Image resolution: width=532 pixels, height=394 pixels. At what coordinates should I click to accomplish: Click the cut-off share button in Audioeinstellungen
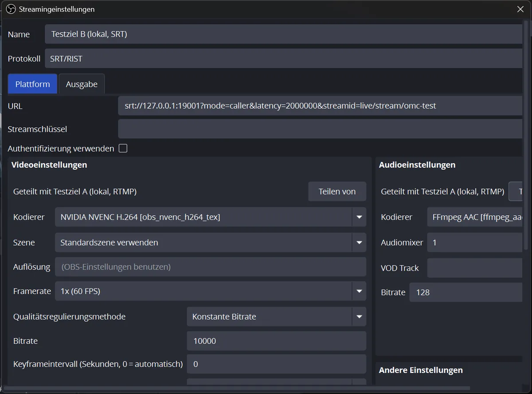coord(515,192)
